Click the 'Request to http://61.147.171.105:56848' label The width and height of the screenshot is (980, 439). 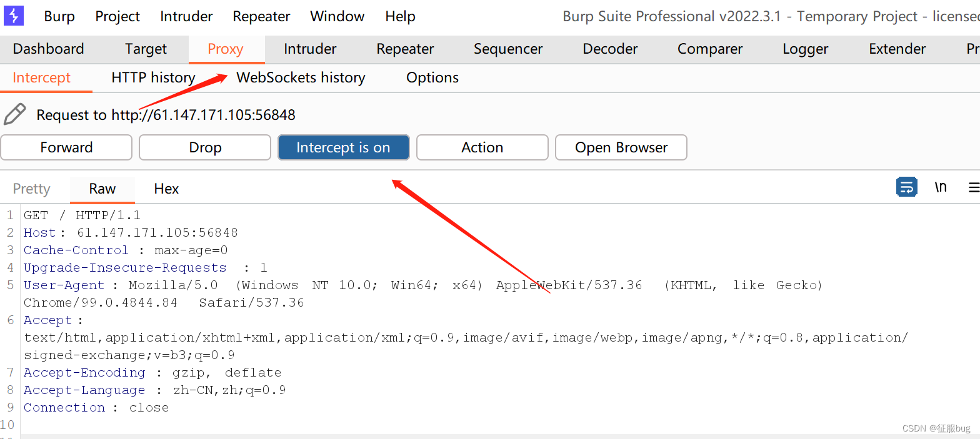tap(166, 115)
